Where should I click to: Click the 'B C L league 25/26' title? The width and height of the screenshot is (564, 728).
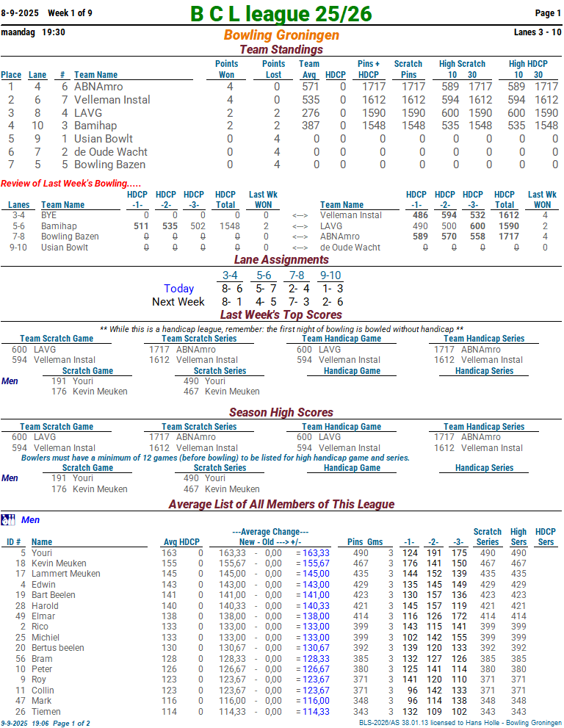coord(281,13)
